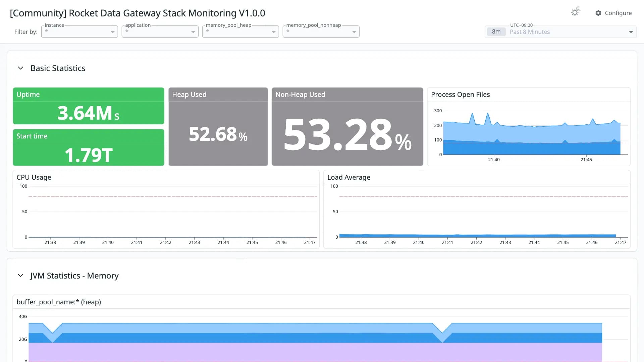The image size is (644, 362).
Task: Open the memory_pool_nonheap filter dropdown
Action: [x=321, y=32]
